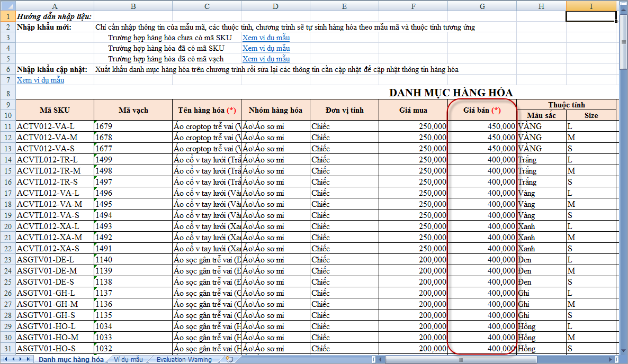Click the vertical scrollbar up arrow
628x364 pixels.
point(623,10)
